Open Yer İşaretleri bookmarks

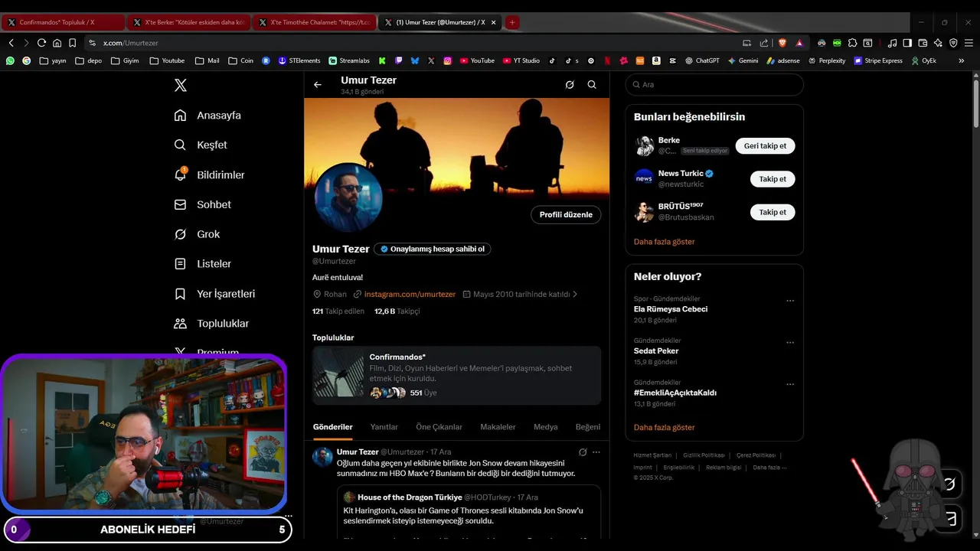pyautogui.click(x=214, y=294)
